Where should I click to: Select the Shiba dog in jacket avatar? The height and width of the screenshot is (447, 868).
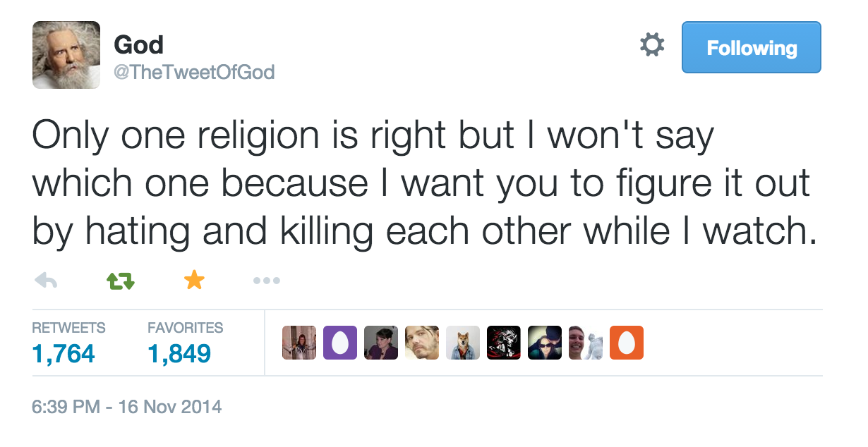(x=463, y=343)
